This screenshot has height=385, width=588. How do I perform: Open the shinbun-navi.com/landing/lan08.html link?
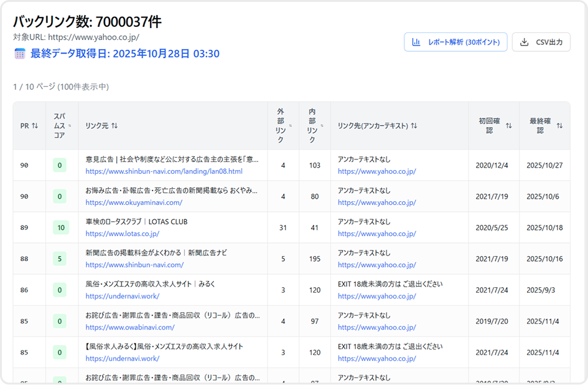[164, 171]
